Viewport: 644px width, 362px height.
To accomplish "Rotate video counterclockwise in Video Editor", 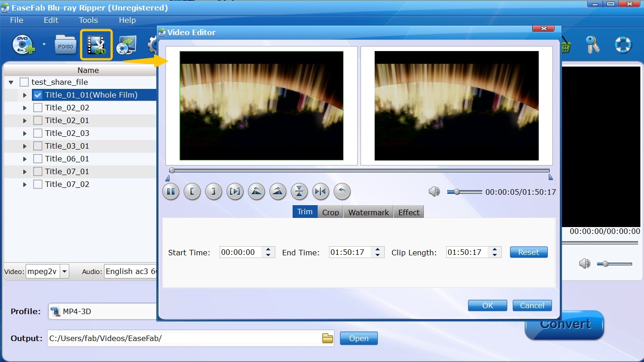I will (x=257, y=191).
